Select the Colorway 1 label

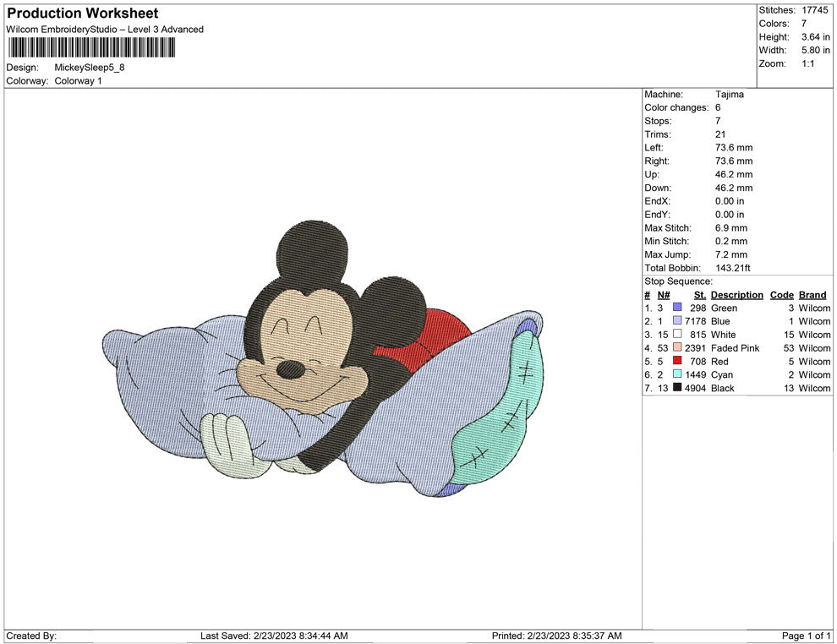[78, 80]
